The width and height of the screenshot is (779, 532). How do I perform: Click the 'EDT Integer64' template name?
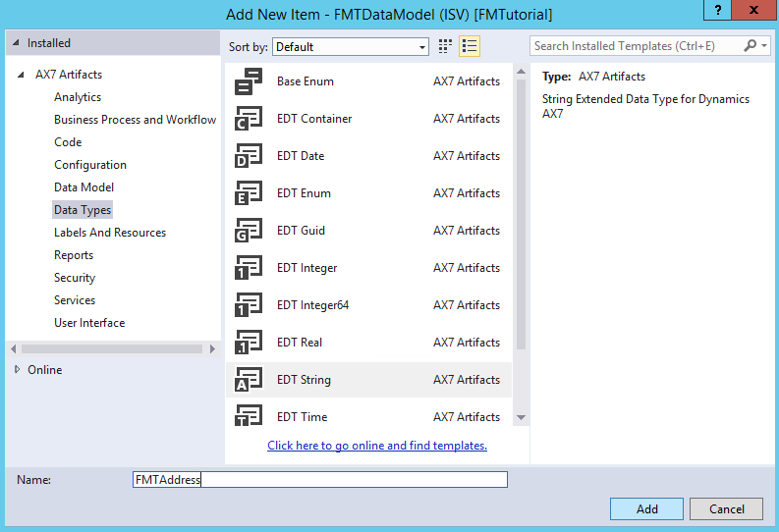tap(313, 304)
